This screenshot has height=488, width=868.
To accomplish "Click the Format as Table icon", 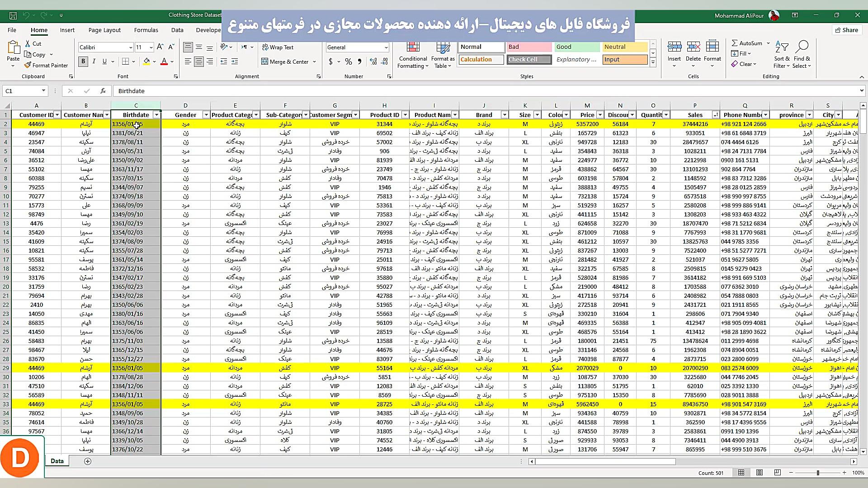I will click(443, 47).
